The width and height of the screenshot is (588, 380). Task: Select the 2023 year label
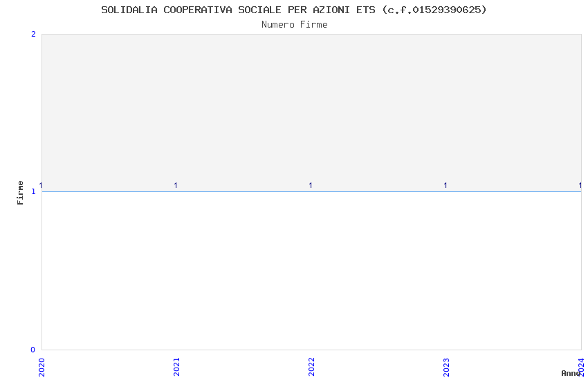446,367
